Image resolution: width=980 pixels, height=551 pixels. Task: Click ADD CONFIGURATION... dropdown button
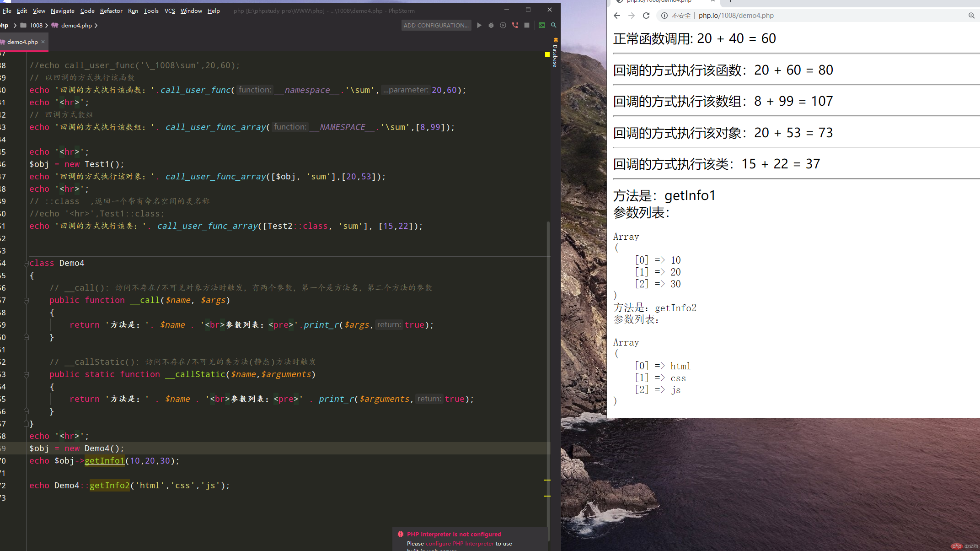tap(436, 25)
